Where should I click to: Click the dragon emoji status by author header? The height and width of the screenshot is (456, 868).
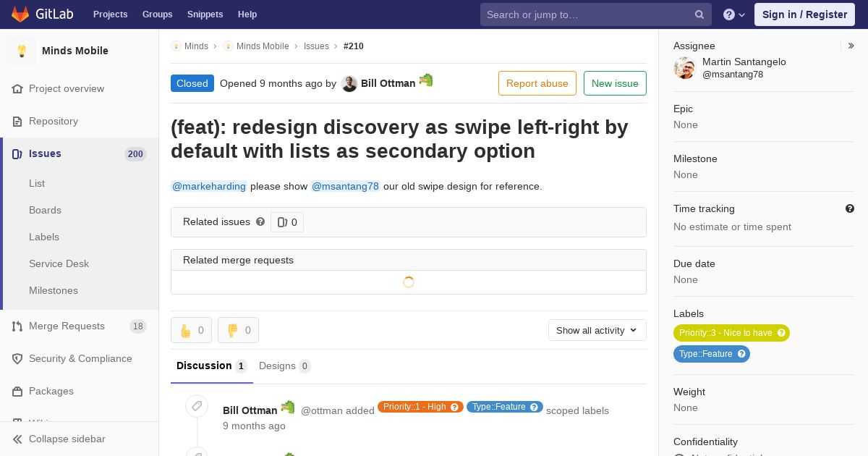click(x=426, y=80)
